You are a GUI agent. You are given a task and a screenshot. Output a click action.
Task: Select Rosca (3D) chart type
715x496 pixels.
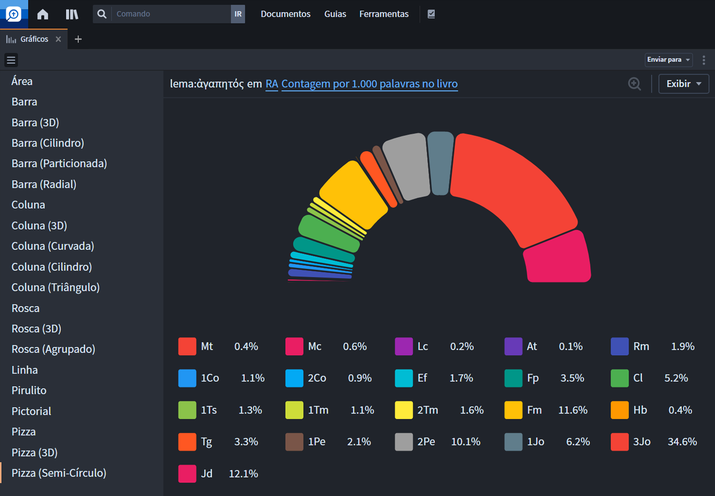click(36, 329)
